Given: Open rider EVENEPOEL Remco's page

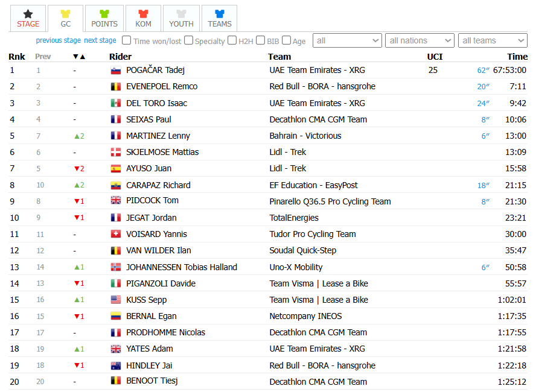Looking at the screenshot, I should coord(162,87).
